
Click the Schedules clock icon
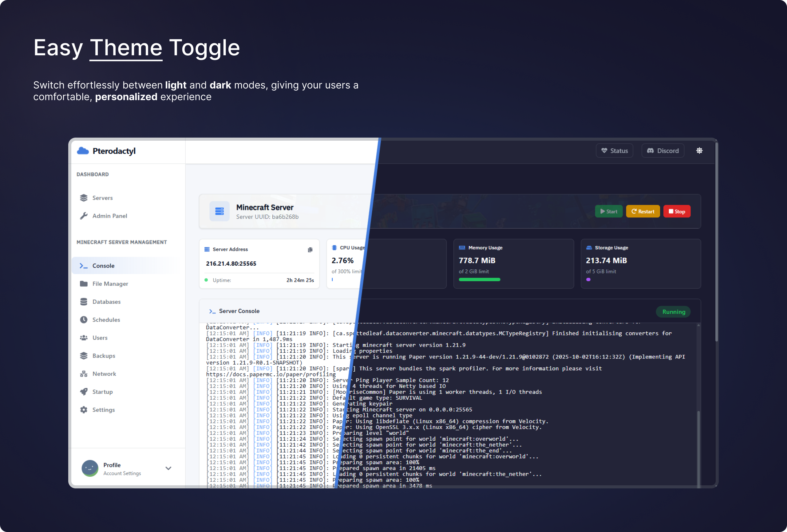(84, 319)
